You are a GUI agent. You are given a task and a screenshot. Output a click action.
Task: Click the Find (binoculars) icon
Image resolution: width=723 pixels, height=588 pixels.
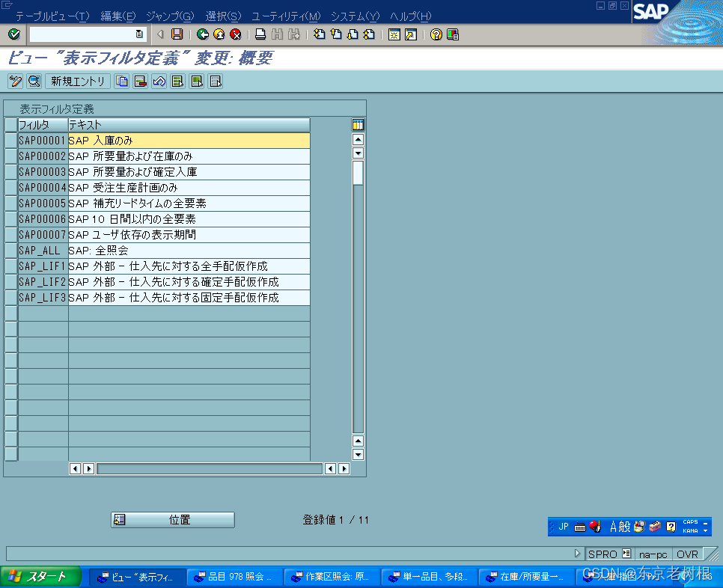(x=276, y=34)
